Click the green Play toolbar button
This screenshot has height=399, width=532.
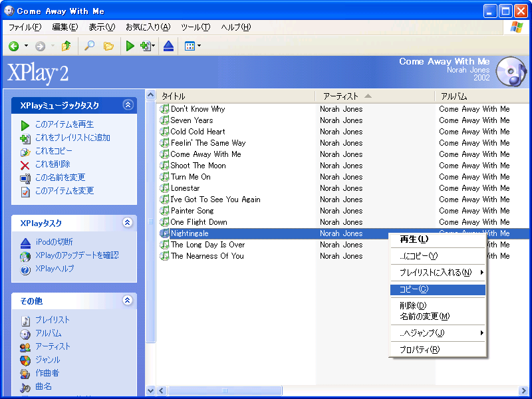click(130, 46)
